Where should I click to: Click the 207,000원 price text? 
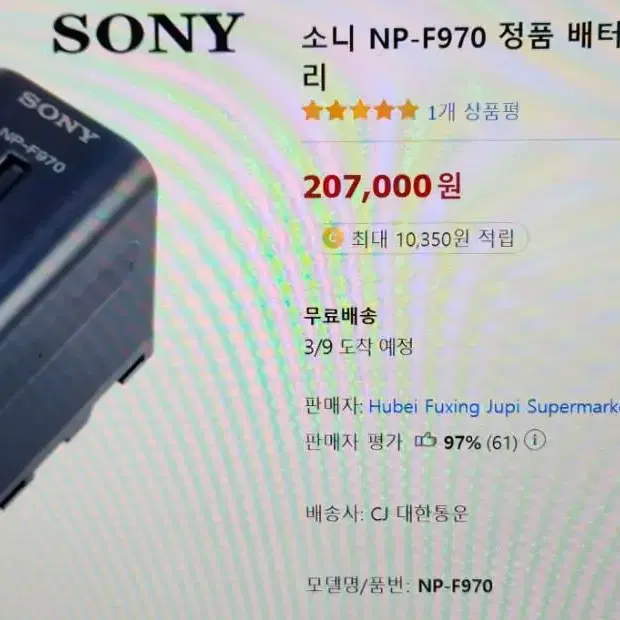382,187
